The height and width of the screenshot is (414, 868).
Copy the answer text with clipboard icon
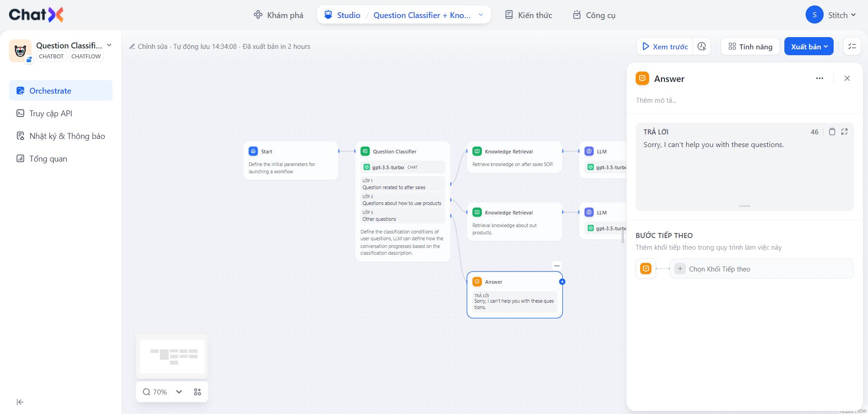832,132
